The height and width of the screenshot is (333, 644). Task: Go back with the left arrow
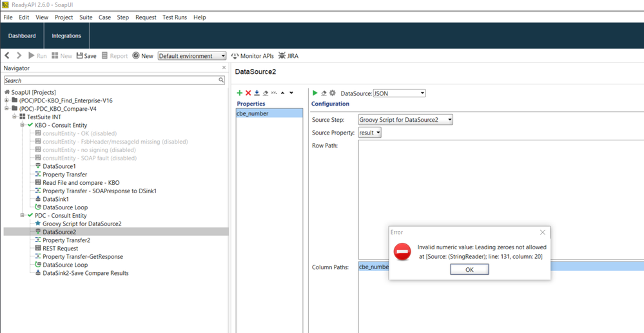(8, 56)
